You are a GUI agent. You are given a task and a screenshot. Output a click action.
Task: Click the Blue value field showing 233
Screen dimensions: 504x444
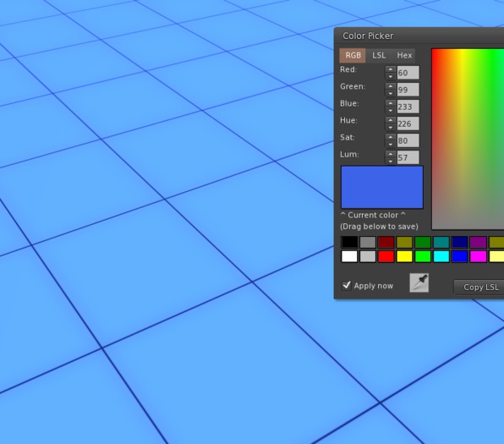coord(408,107)
